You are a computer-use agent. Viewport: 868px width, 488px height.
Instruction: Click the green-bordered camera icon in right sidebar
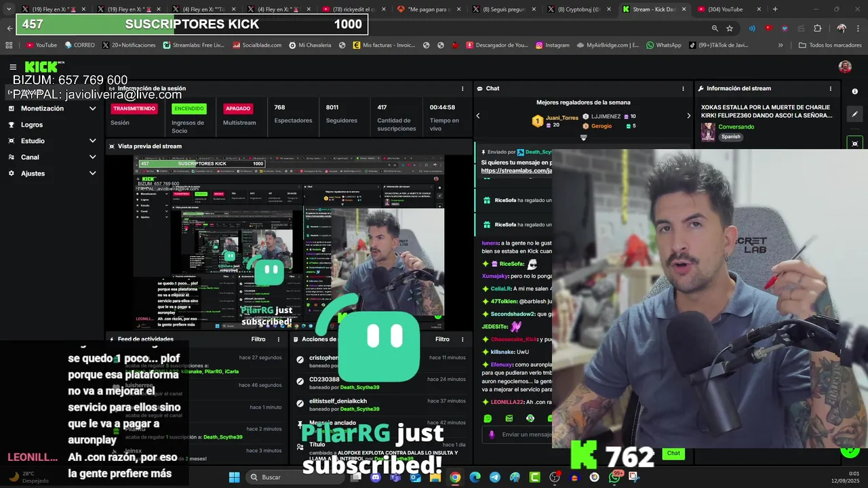coord(854,143)
